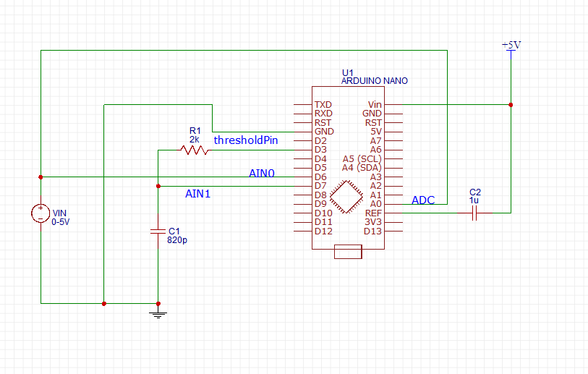The width and height of the screenshot is (588, 374).
Task: Click the VIN source label
Action: pos(59,213)
